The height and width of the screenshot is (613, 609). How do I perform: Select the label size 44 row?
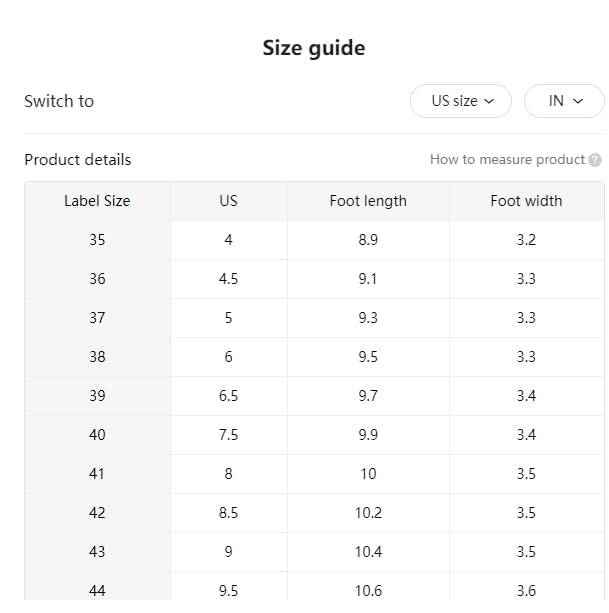point(97,590)
